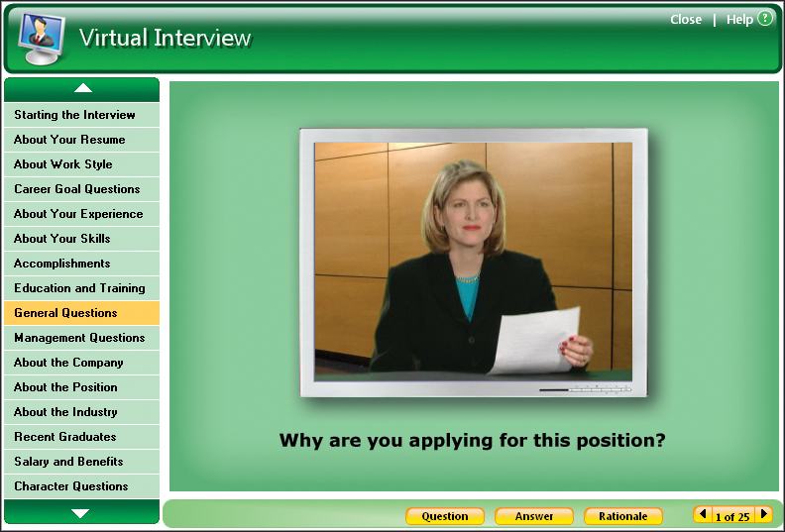Click the interviewer video thumbnail
Screen dimensions: 785x532
[473, 261]
